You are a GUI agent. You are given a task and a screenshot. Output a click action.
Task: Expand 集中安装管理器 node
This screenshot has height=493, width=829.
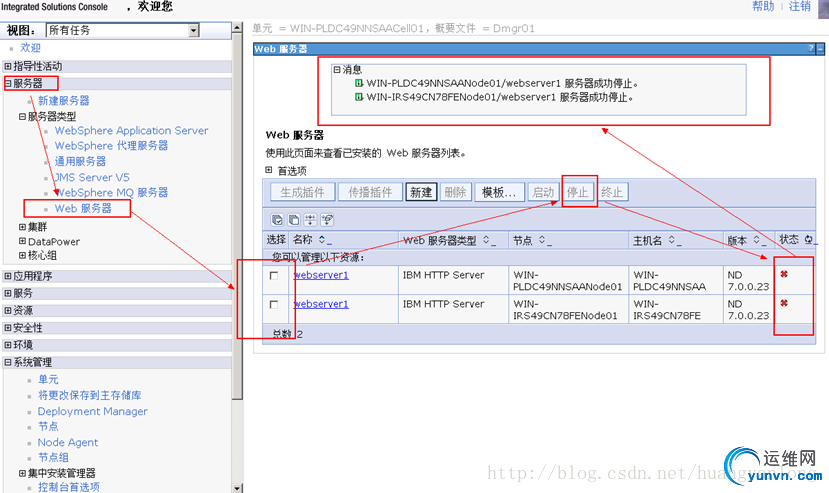point(22,473)
